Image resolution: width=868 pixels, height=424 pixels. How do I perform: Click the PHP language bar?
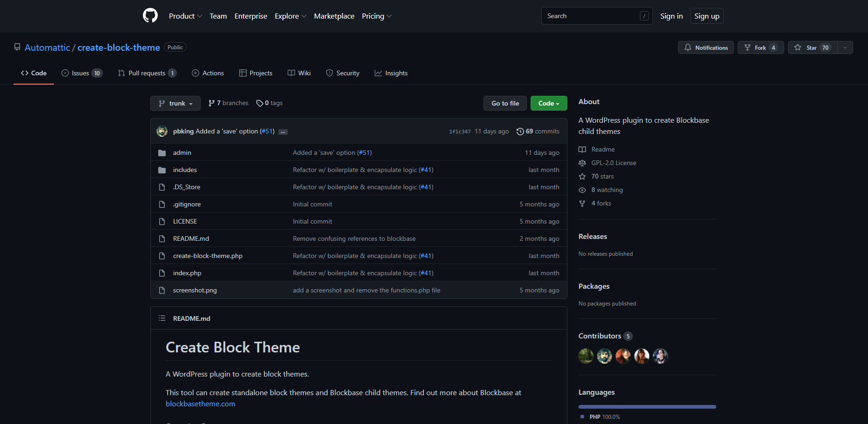647,407
